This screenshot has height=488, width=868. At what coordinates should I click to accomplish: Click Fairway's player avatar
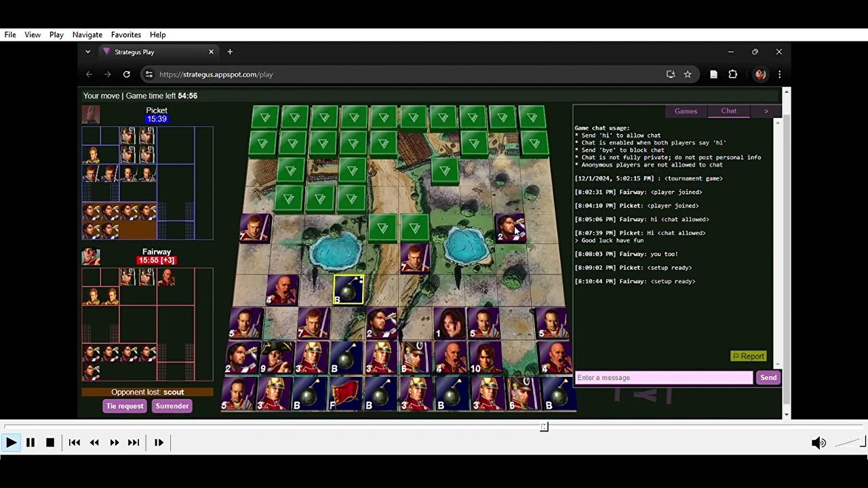click(91, 256)
